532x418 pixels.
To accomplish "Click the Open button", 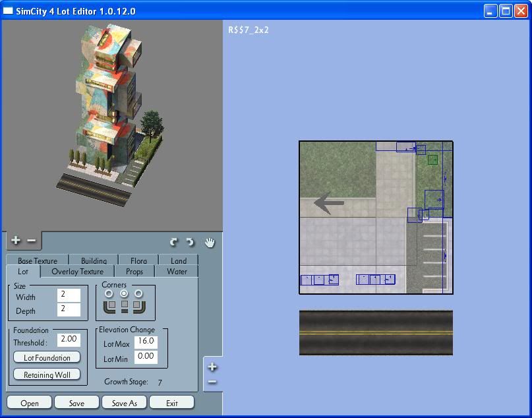I will (x=29, y=403).
